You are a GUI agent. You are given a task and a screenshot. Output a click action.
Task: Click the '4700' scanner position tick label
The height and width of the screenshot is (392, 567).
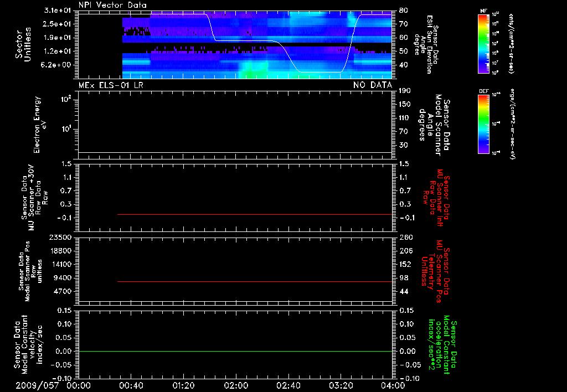pyautogui.click(x=63, y=291)
